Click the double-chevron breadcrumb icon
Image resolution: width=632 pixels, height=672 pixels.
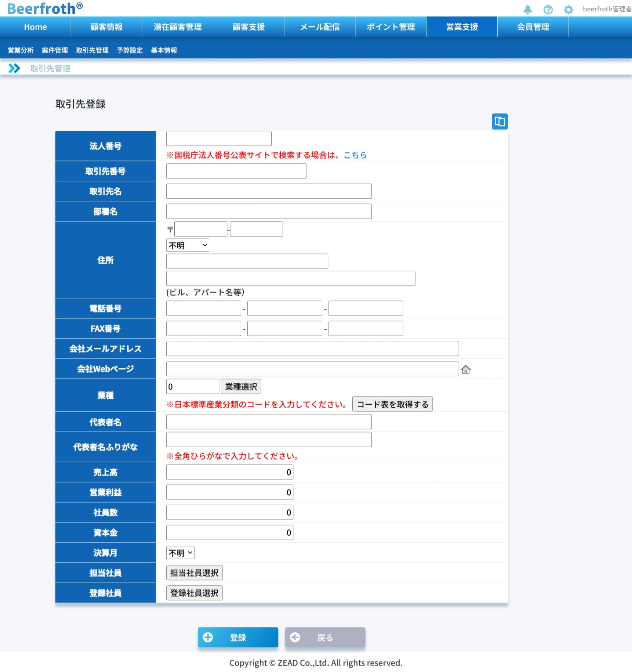tap(14, 68)
